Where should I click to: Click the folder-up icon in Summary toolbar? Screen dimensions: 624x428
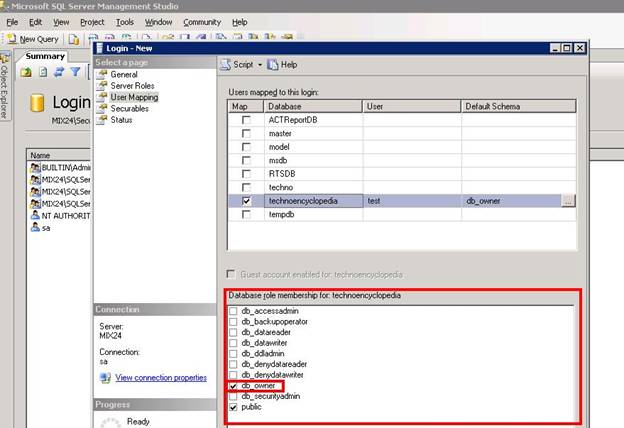[26, 72]
